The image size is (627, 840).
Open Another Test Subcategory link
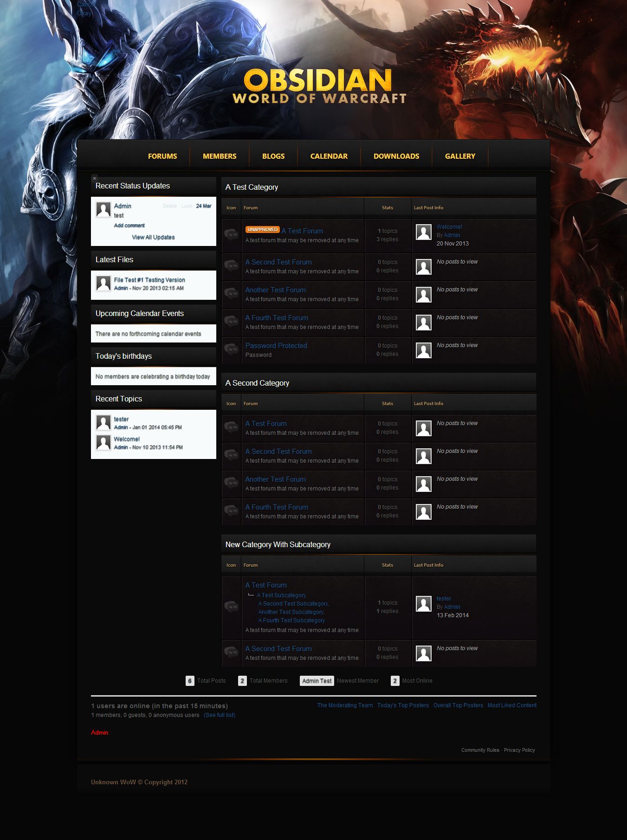click(291, 612)
